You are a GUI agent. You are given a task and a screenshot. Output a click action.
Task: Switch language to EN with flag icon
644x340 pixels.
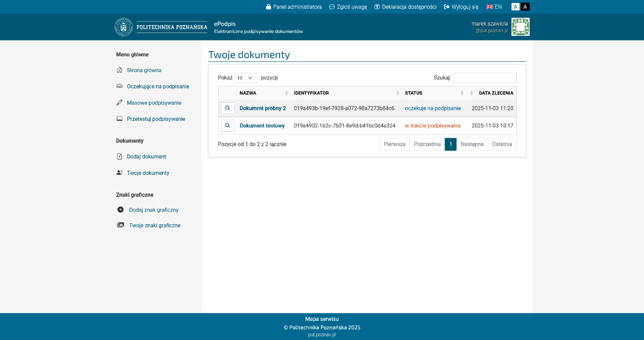(494, 7)
